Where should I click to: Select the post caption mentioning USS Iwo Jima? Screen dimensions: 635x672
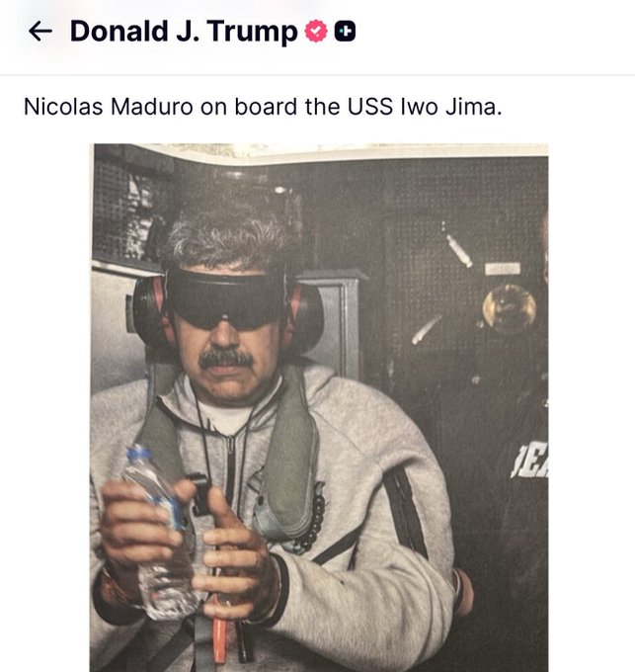point(263,107)
